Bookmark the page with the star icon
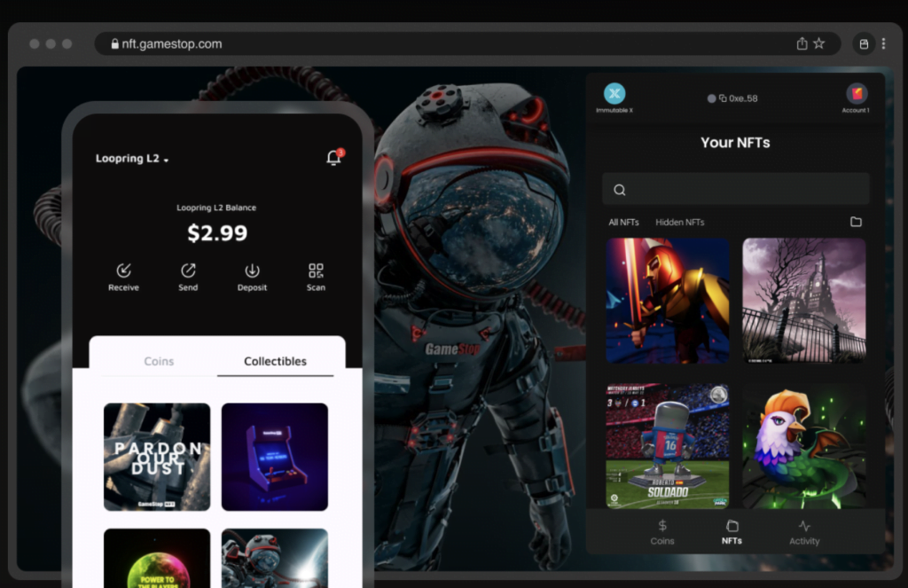Screen dimensions: 908x588 click(x=818, y=43)
